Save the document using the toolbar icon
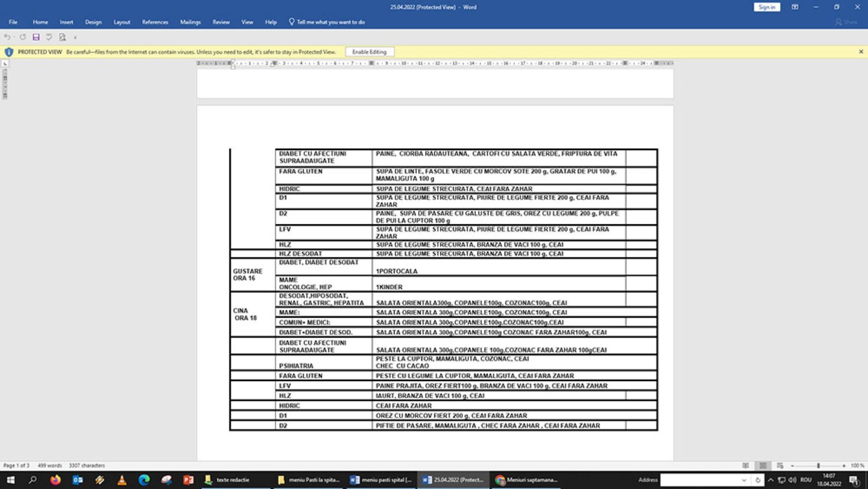This screenshot has width=868, height=489. [36, 37]
